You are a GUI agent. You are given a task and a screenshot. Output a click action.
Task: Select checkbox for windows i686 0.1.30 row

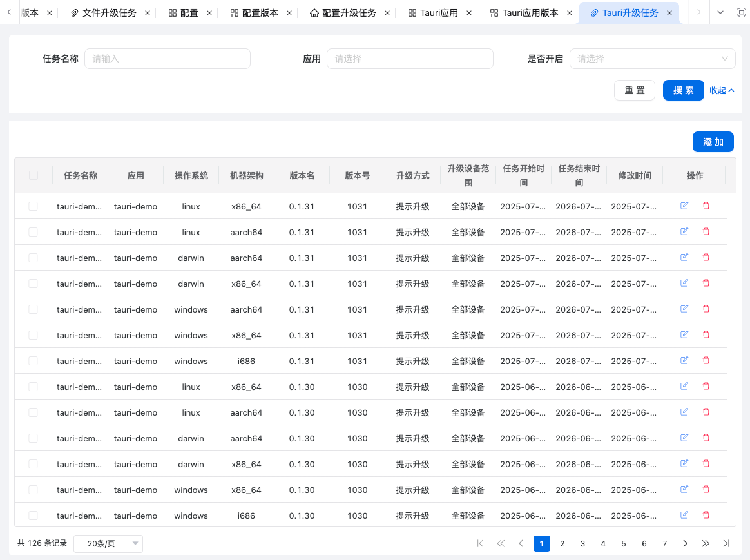point(34,516)
